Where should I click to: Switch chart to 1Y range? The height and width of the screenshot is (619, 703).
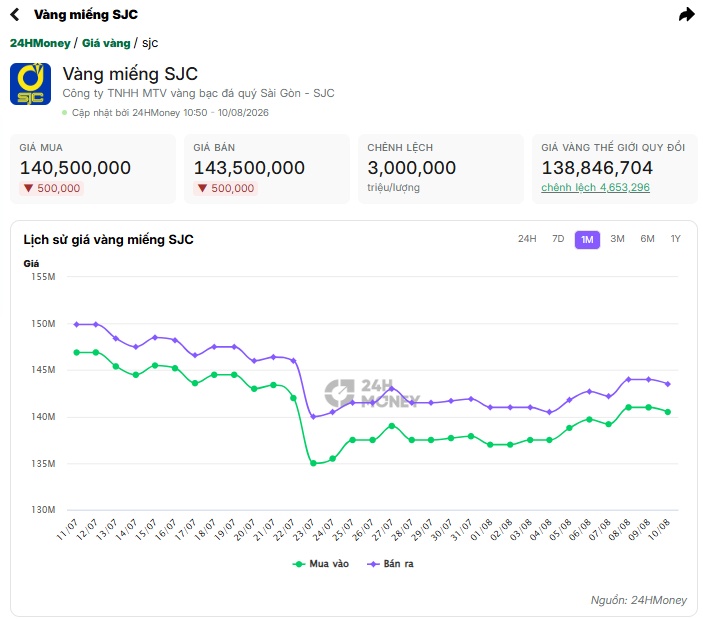click(x=676, y=239)
